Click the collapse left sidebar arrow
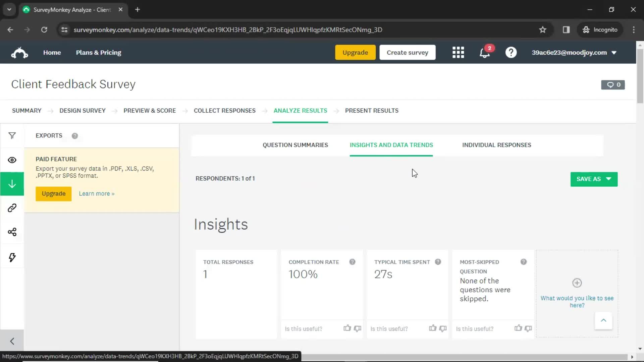 click(12, 341)
